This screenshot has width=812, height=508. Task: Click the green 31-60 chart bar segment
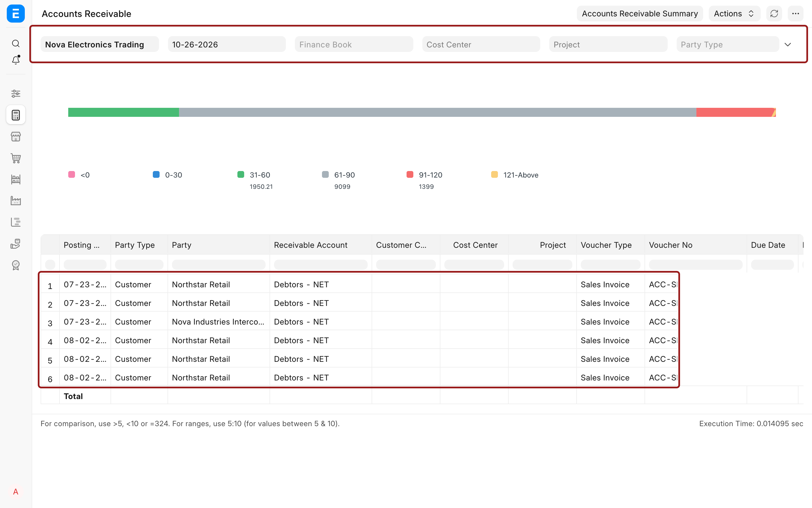[123, 112]
